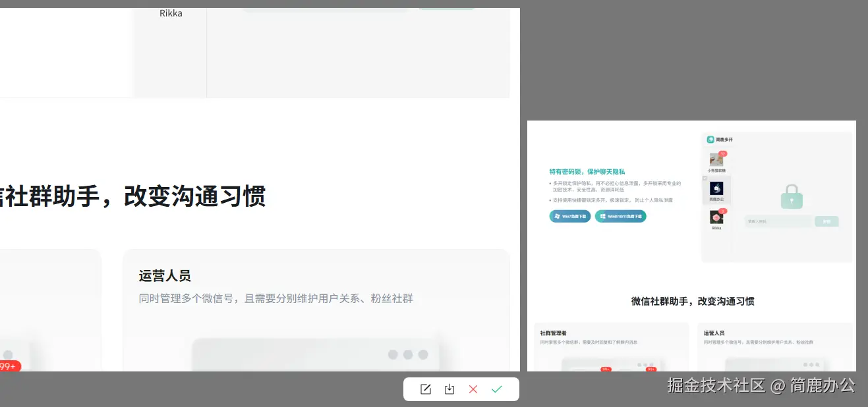Click the download icon to save the screenshot
Viewport: 868px width, 407px height.
(449, 389)
